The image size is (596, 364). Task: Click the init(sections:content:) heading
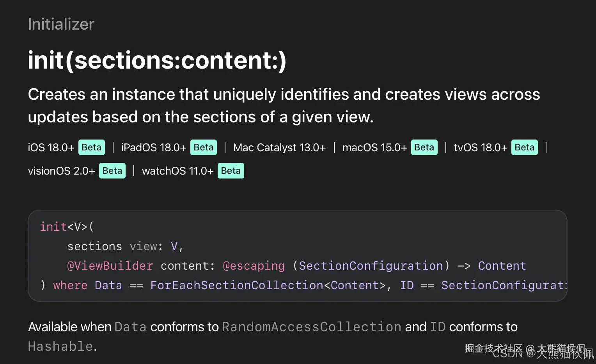pyautogui.click(x=157, y=60)
